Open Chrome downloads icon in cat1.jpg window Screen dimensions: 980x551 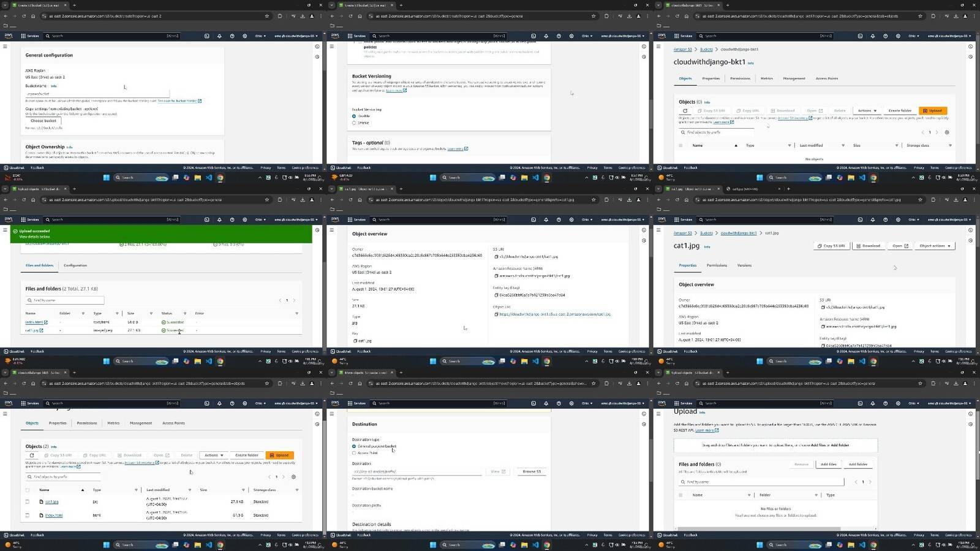(956, 200)
